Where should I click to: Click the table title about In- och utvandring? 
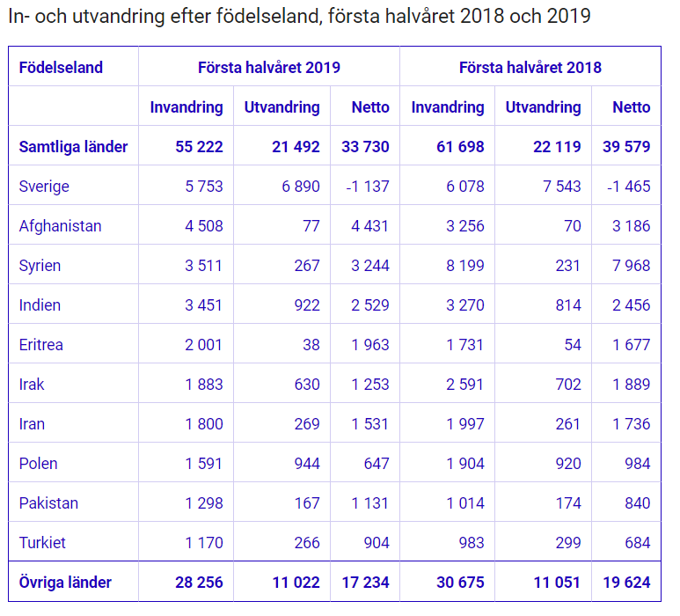coord(299,17)
